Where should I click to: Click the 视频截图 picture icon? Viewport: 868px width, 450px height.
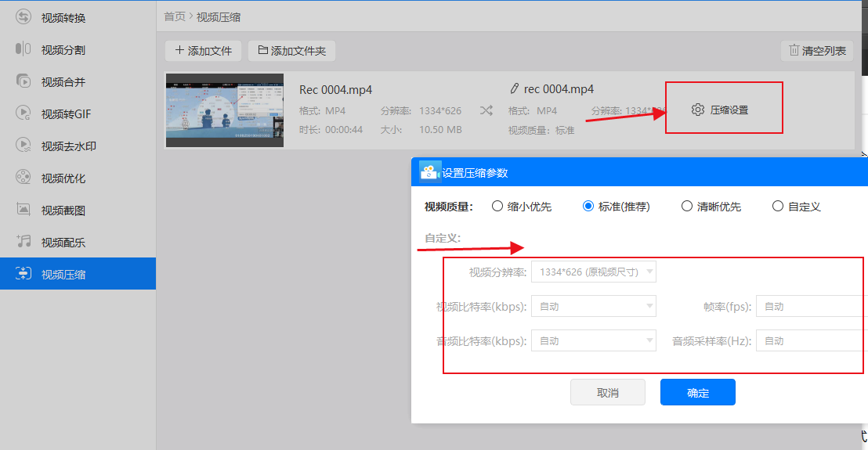click(x=24, y=210)
